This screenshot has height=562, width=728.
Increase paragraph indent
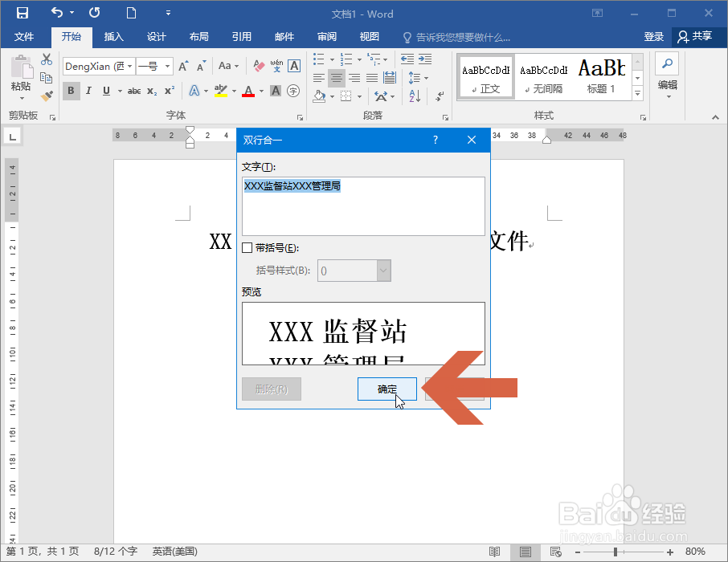pyautogui.click(x=425, y=59)
